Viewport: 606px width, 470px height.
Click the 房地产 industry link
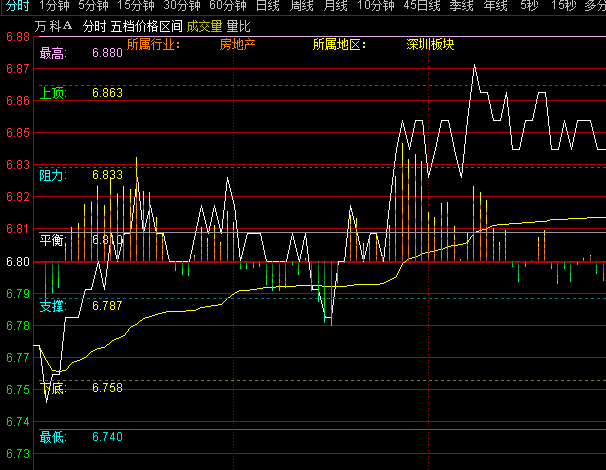click(237, 45)
